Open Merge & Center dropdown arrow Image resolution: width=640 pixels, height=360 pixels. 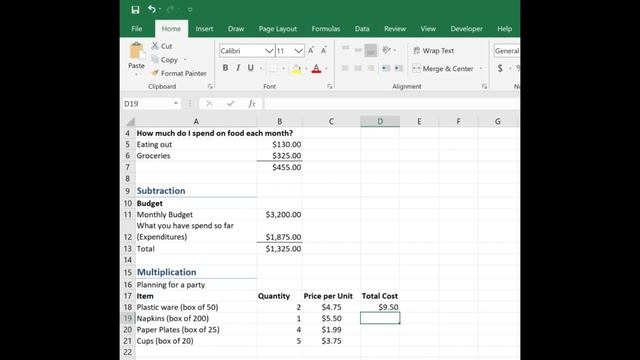pos(481,69)
